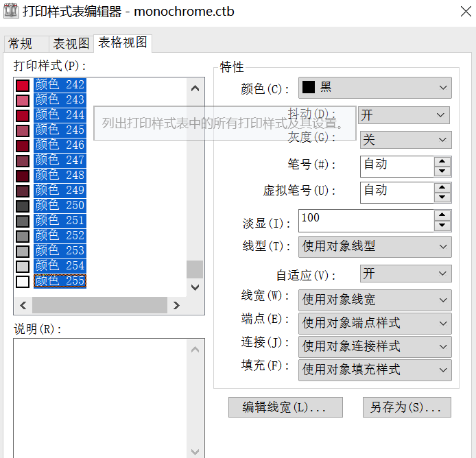Switch to the 常规 tab

[26, 44]
